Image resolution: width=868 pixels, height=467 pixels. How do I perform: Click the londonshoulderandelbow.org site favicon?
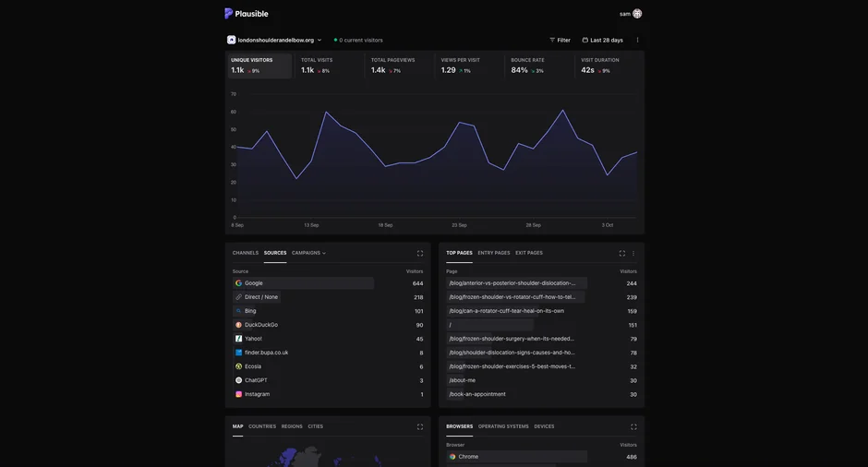232,40
